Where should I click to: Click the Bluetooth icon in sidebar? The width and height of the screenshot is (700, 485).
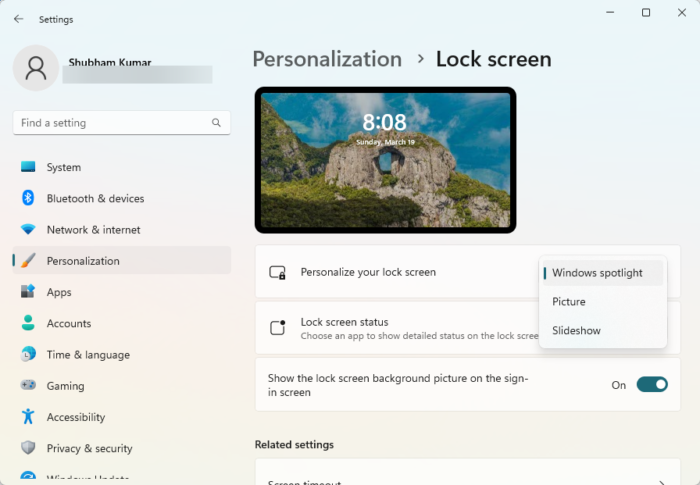(28, 198)
